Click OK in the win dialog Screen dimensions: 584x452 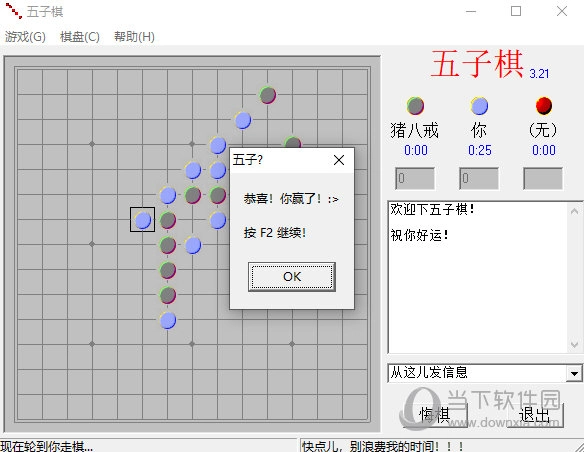click(292, 277)
